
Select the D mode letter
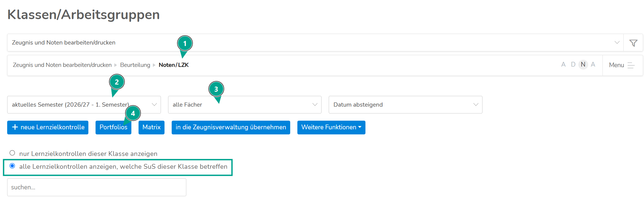point(573,65)
